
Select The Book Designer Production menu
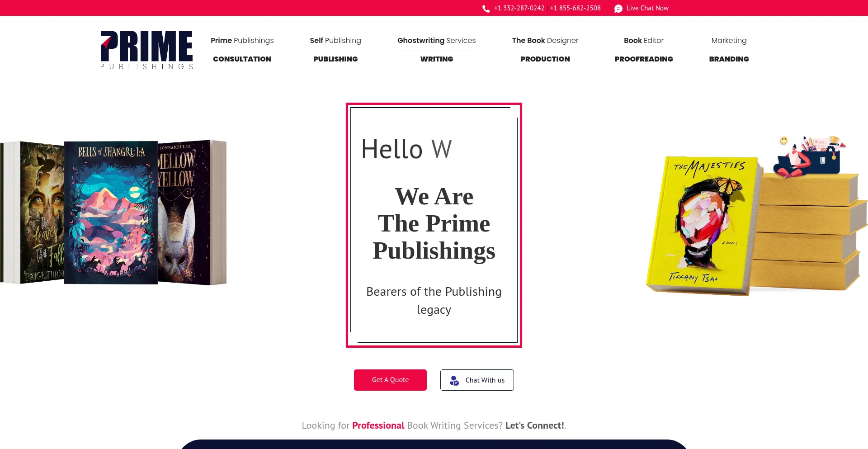tap(545, 49)
